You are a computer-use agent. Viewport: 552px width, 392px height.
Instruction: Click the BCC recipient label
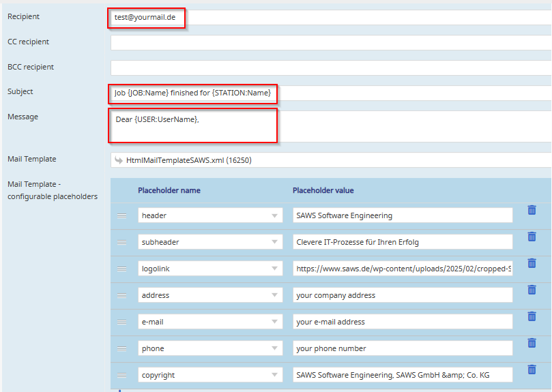coord(31,67)
